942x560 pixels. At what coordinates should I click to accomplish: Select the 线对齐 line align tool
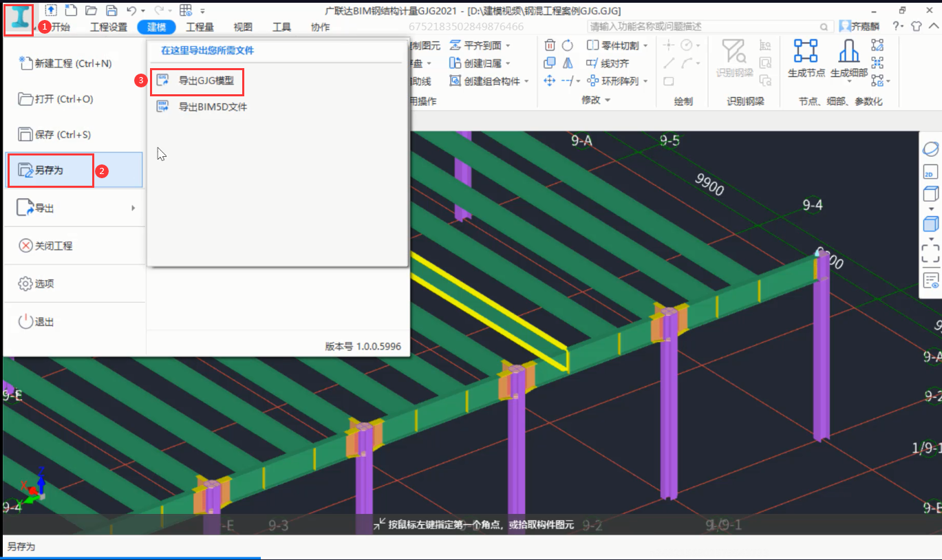tap(608, 63)
